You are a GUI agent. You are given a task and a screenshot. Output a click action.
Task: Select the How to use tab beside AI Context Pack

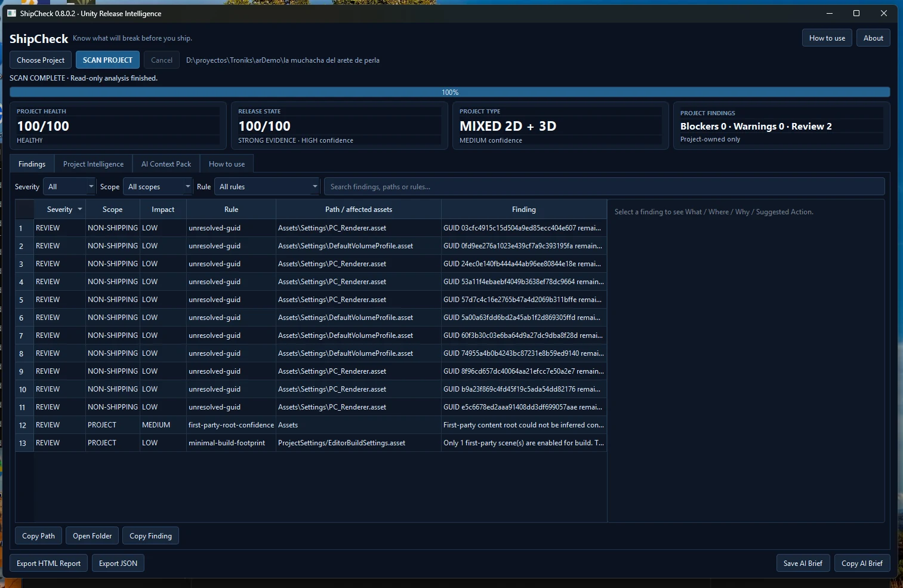[227, 164]
